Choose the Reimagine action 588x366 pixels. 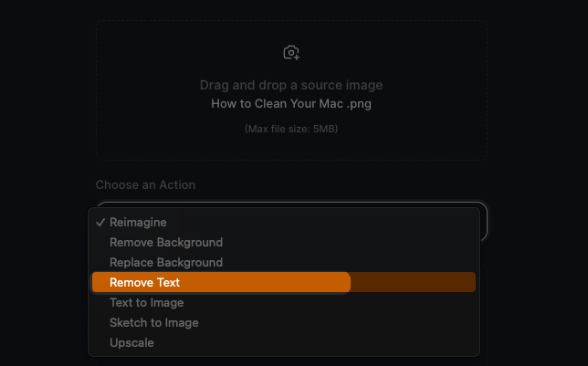coord(138,223)
